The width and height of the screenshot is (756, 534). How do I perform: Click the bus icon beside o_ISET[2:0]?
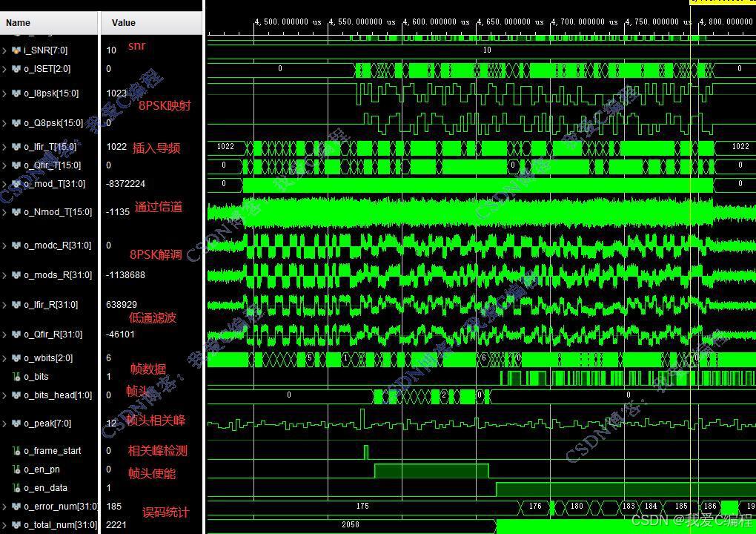click(16, 69)
